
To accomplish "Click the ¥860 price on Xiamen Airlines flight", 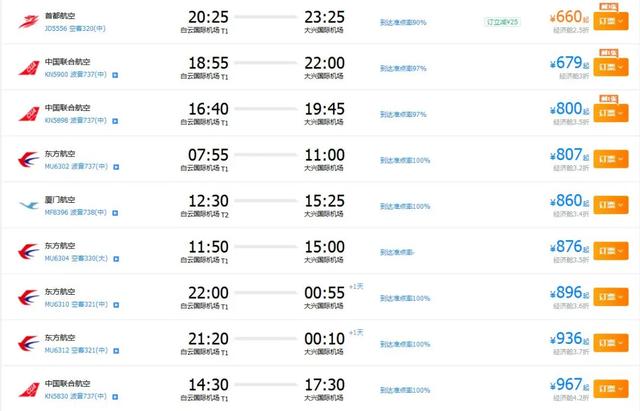I will (569, 201).
